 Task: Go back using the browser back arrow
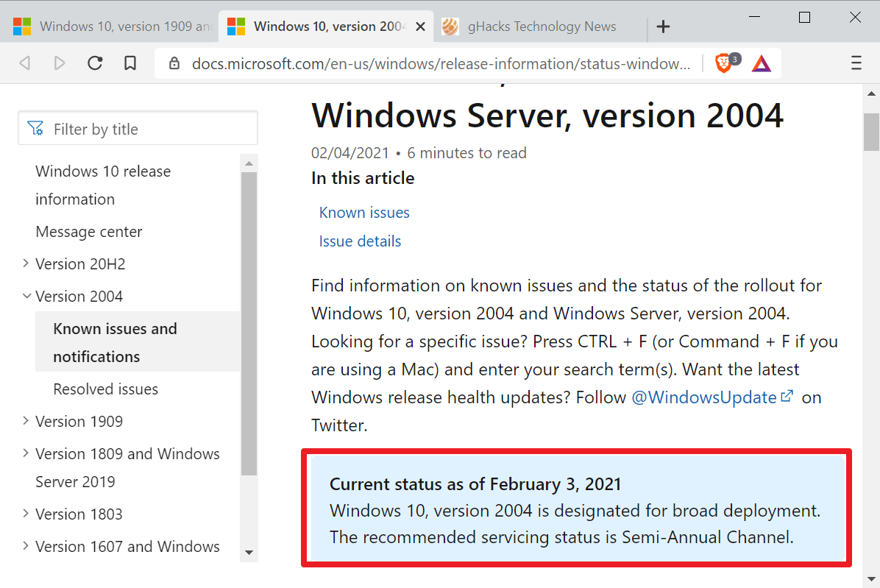click(x=25, y=63)
